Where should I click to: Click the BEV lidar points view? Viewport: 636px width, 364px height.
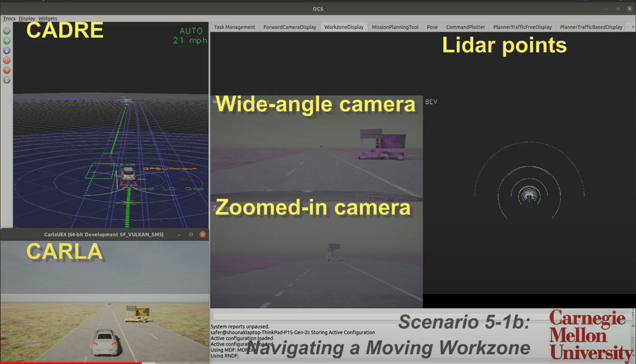(529, 196)
